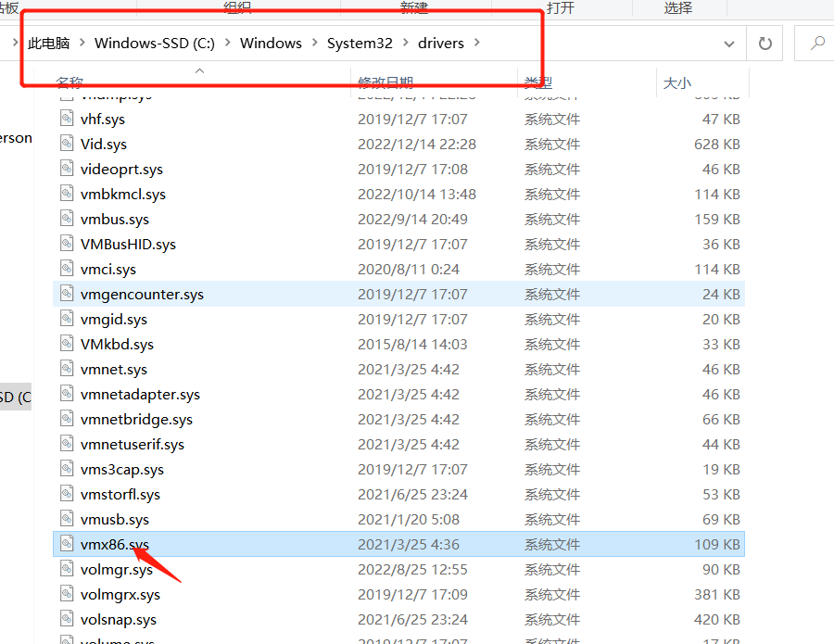Viewport: 834px width, 644px height.
Task: Click the vmci.sys file icon
Action: click(x=67, y=268)
